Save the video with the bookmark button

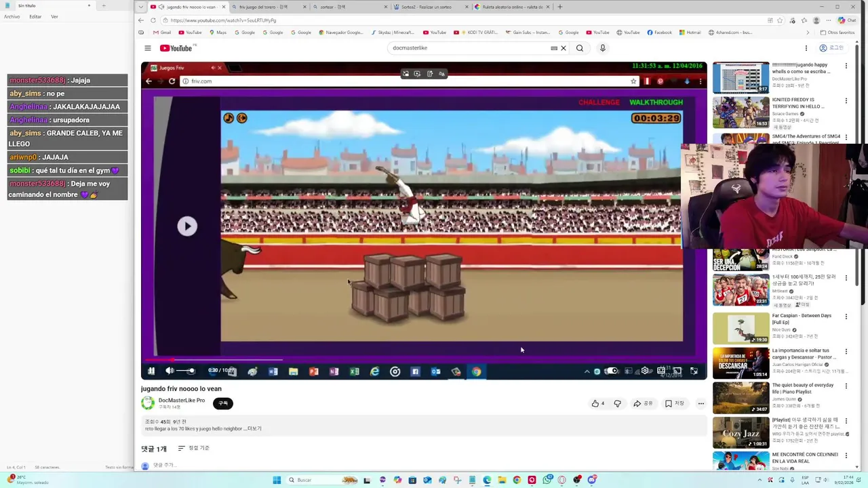tap(675, 403)
